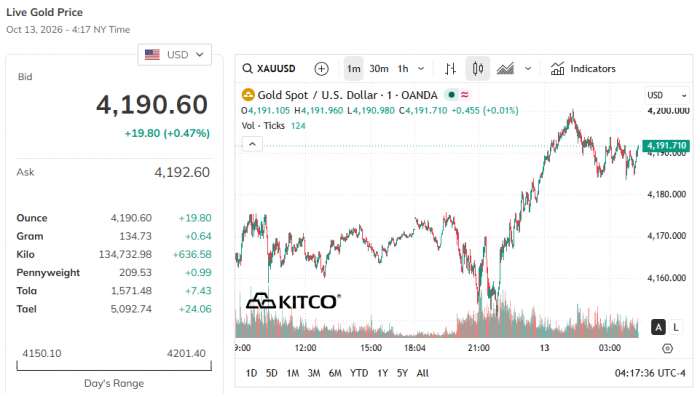Image resolution: width=700 pixels, height=394 pixels.
Task: Switch to the 1h interval
Action: (x=403, y=69)
